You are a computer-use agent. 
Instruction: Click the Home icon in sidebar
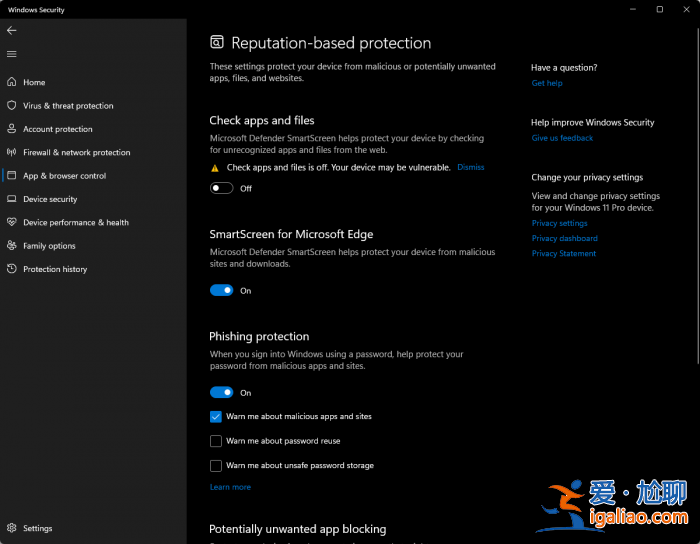[12, 82]
